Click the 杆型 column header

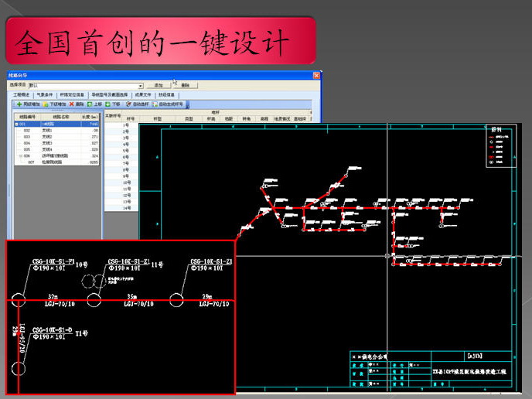point(158,119)
